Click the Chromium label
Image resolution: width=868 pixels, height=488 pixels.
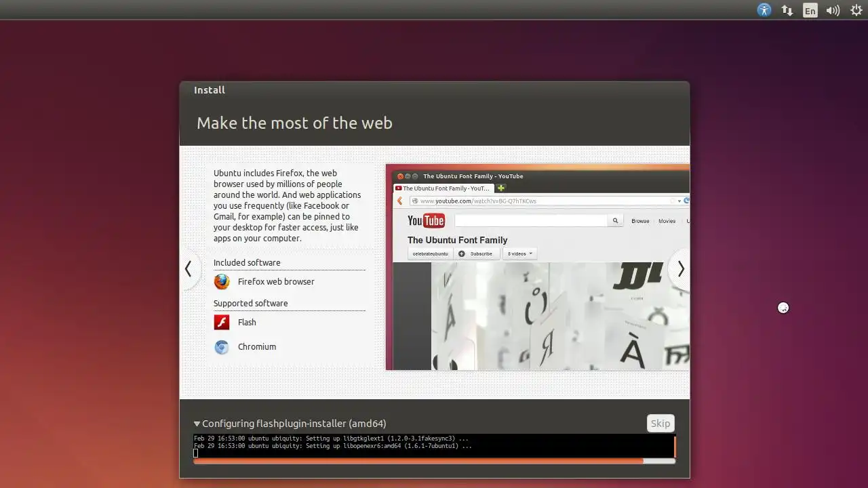257,346
